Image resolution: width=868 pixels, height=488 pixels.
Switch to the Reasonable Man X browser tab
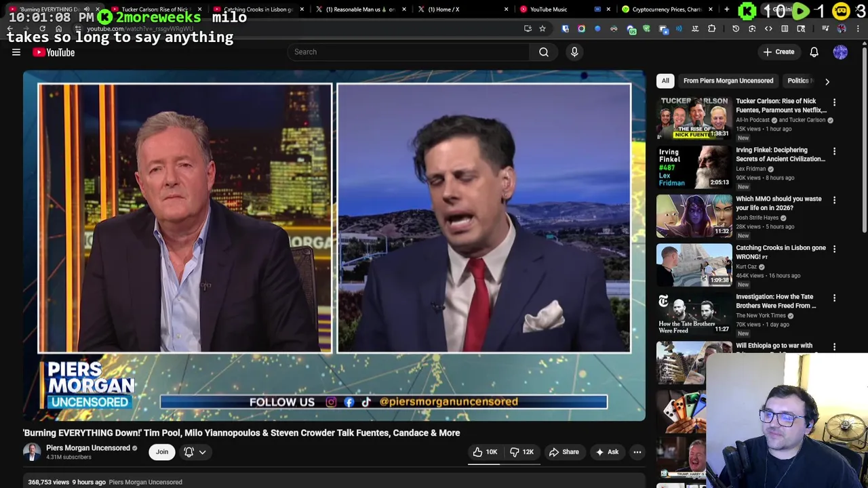point(359,9)
